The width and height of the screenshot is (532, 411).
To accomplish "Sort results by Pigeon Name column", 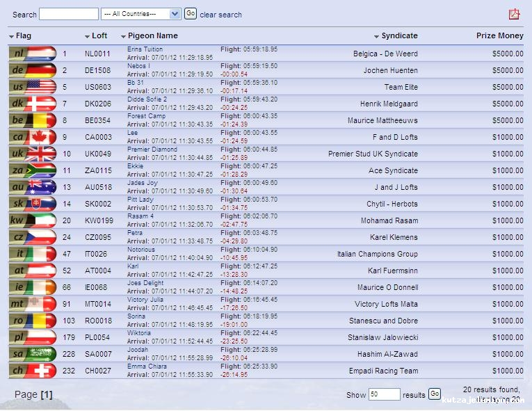I will 152,35.
